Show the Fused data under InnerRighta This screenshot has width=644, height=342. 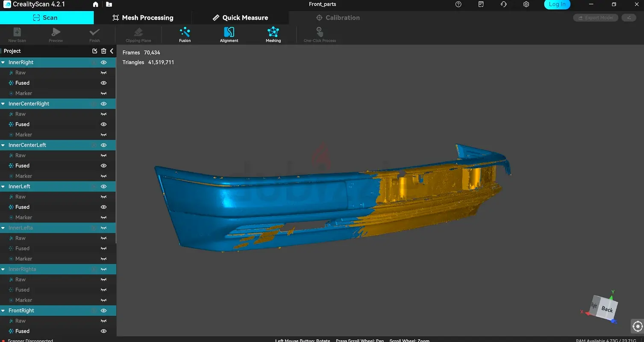click(x=103, y=290)
